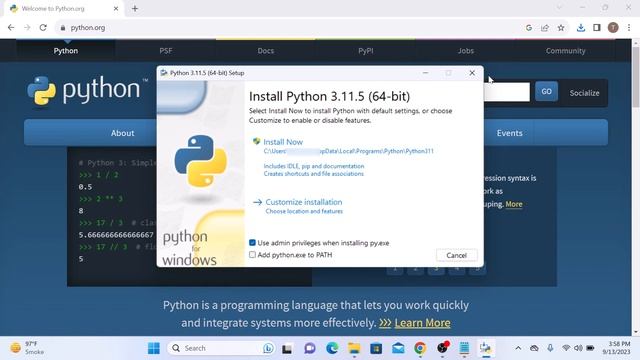Click the OneDrive cloud tray icon
The width and height of the screenshot is (640, 360).
(534, 348)
